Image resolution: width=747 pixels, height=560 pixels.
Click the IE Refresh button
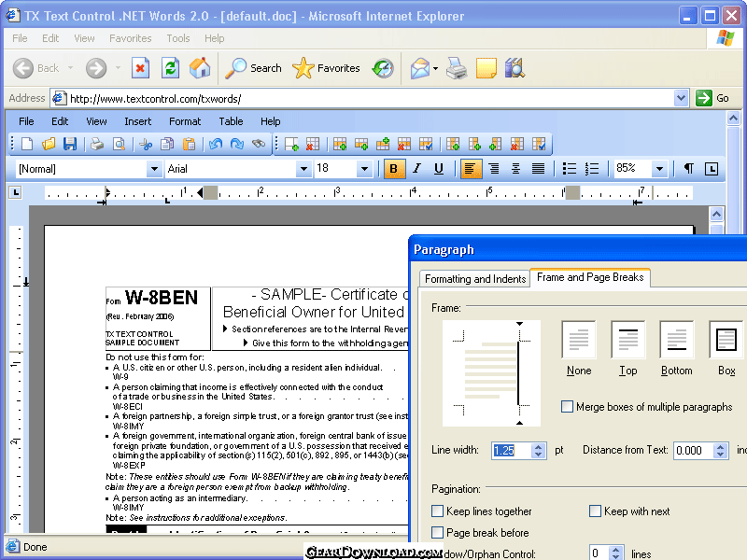[170, 68]
